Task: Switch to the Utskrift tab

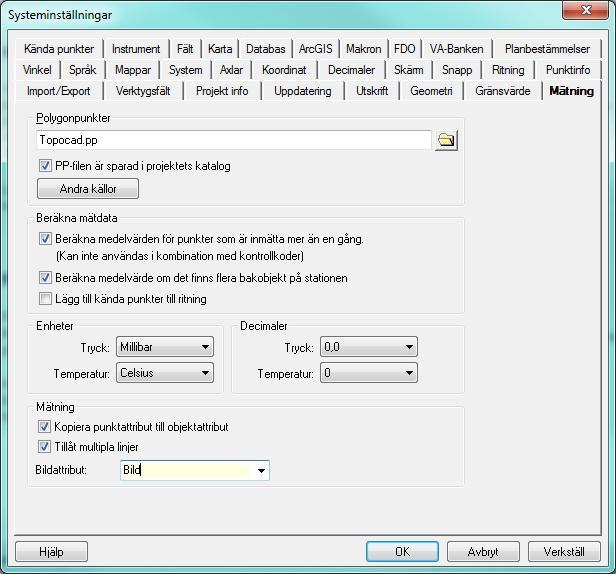Action: pos(372,91)
